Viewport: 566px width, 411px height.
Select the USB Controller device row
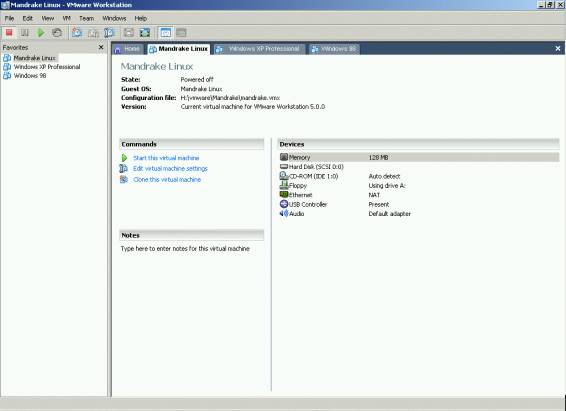pos(419,204)
